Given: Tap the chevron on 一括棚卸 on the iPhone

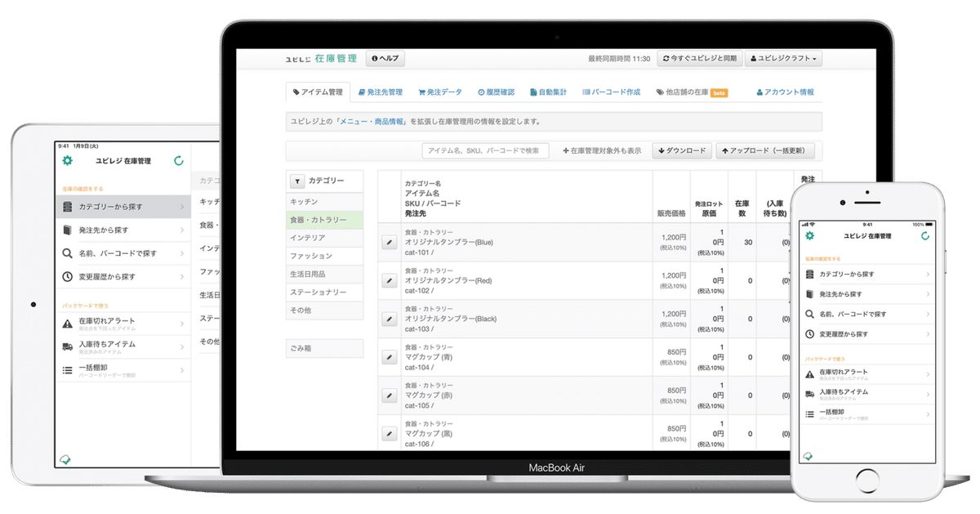Looking at the screenshot, I should pyautogui.click(x=929, y=414).
